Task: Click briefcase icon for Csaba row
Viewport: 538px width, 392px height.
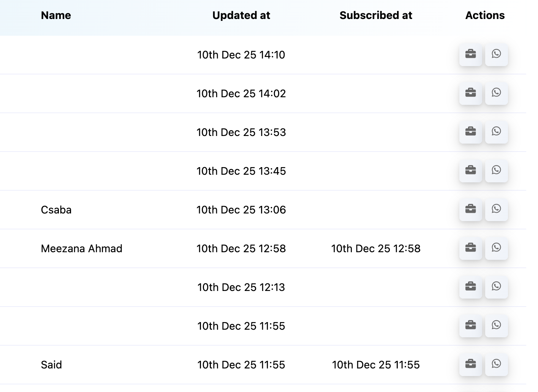Action: (x=470, y=209)
